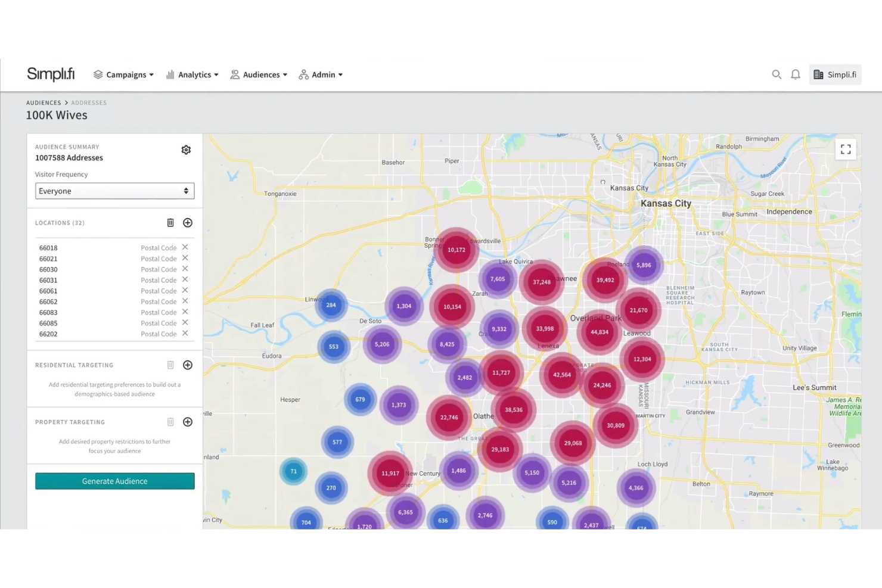Open the notifications bell

796,74
